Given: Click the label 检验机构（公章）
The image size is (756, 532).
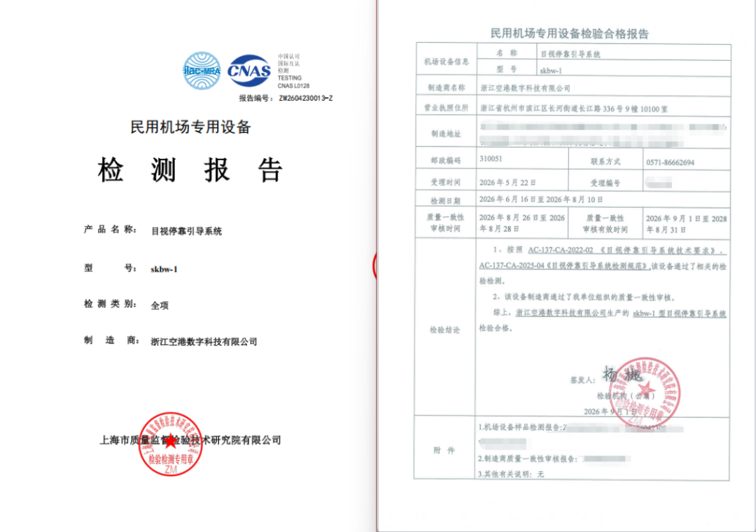Looking at the screenshot, I should point(626,396).
